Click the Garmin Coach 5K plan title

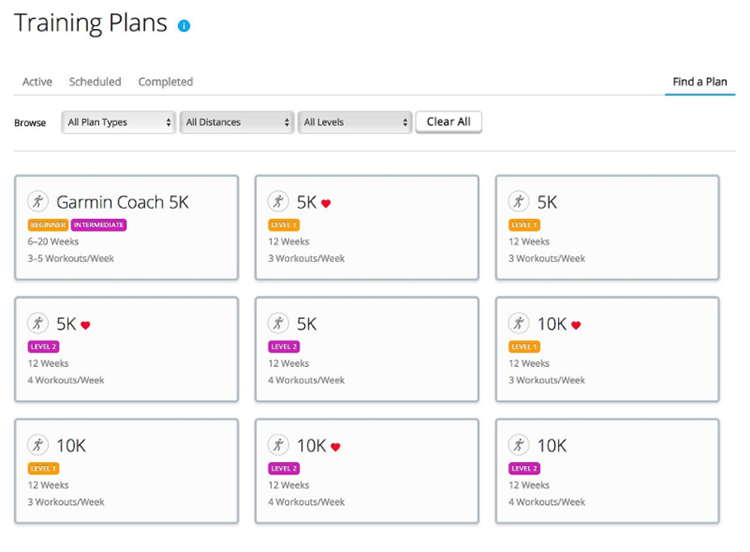(122, 202)
